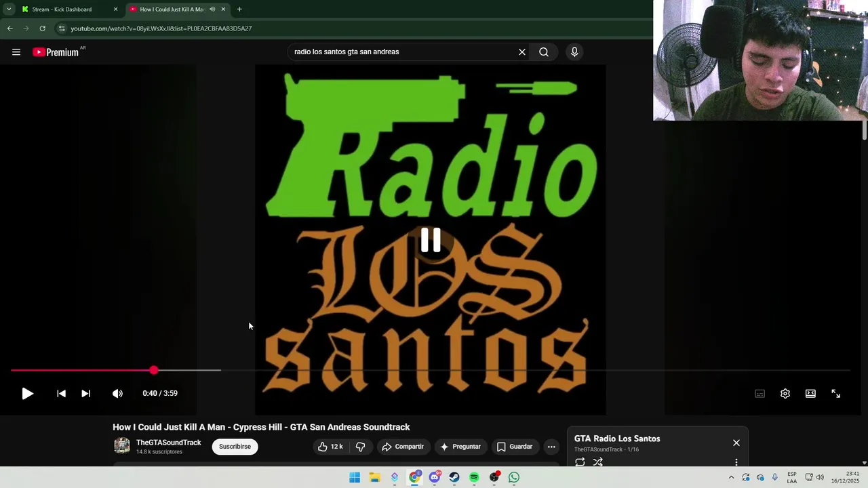Screen dimensions: 868x488
Task: Open Steam from the taskbar
Action: click(454, 478)
